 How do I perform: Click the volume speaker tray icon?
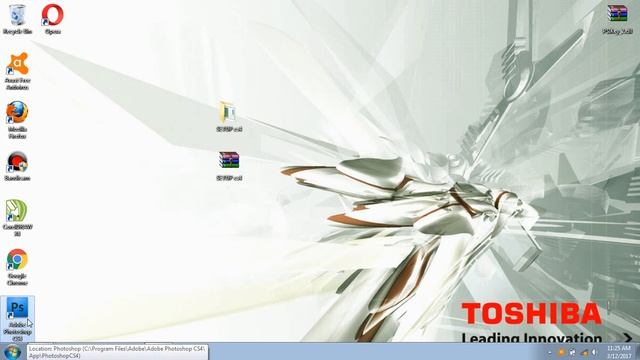(595, 352)
